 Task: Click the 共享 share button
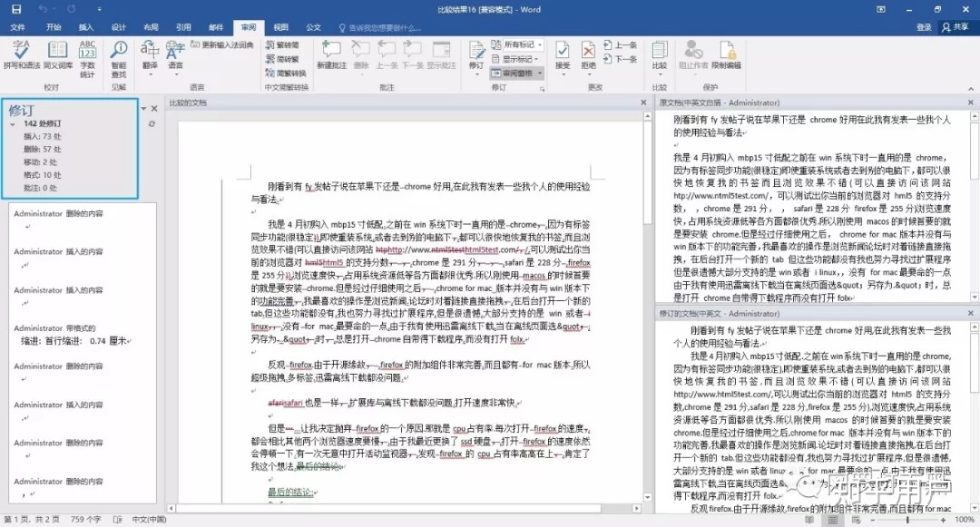click(955, 27)
